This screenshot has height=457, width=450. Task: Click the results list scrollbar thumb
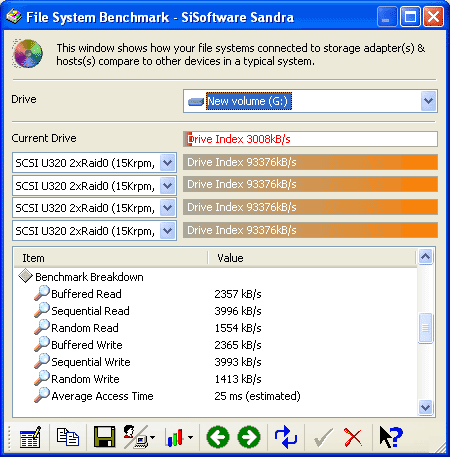[426, 328]
